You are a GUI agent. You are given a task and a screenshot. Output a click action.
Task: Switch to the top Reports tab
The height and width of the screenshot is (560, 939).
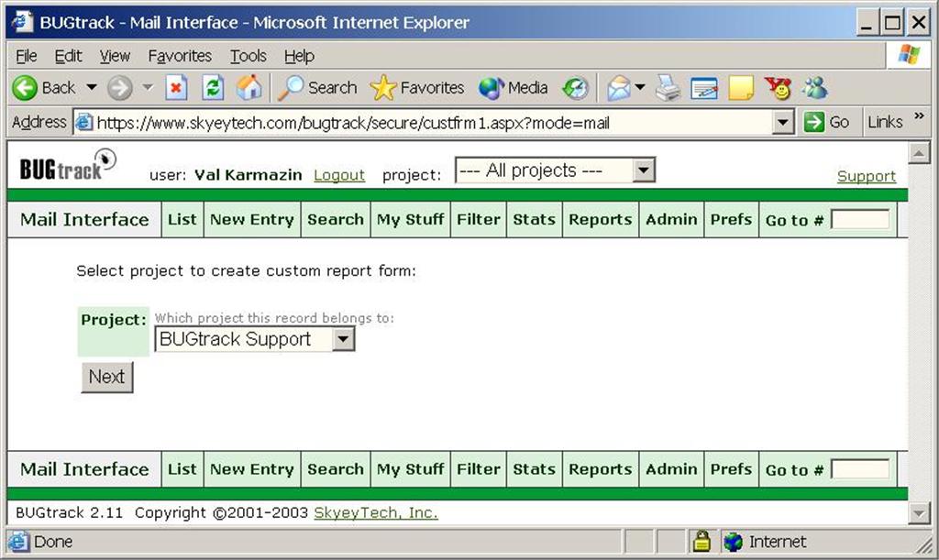600,220
